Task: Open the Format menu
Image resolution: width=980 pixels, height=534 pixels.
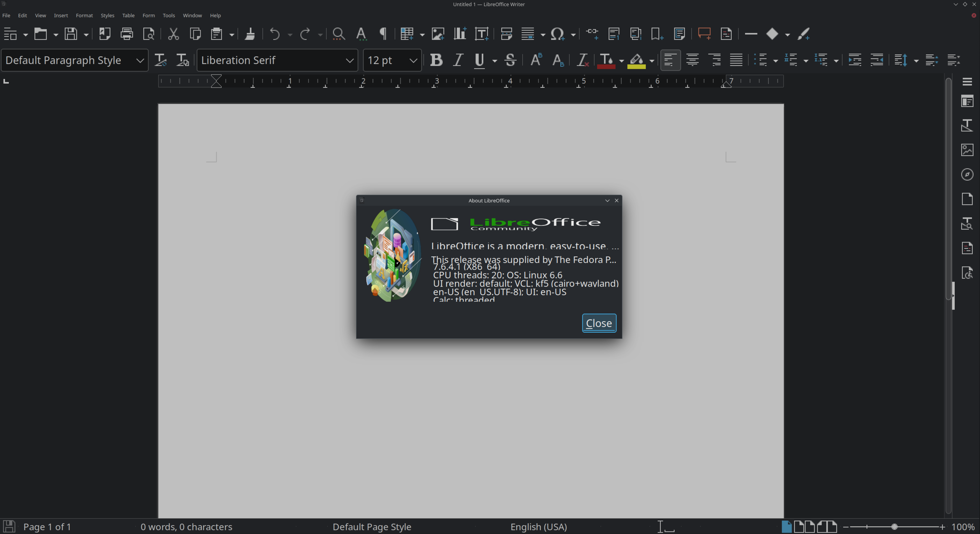Action: pyautogui.click(x=84, y=16)
